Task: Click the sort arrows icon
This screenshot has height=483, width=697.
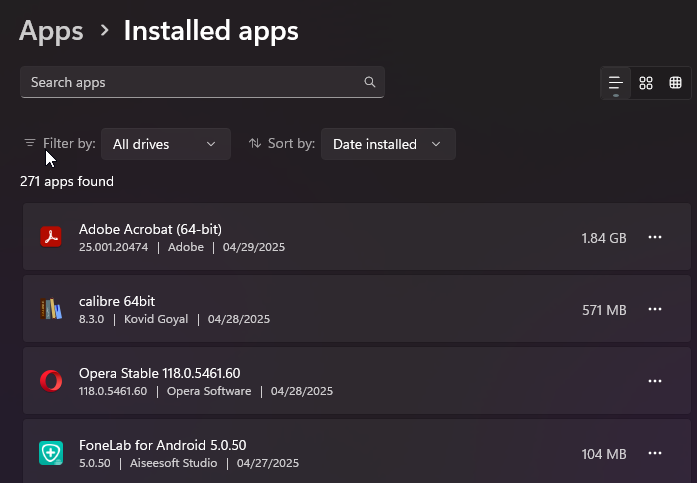Action: [x=255, y=143]
